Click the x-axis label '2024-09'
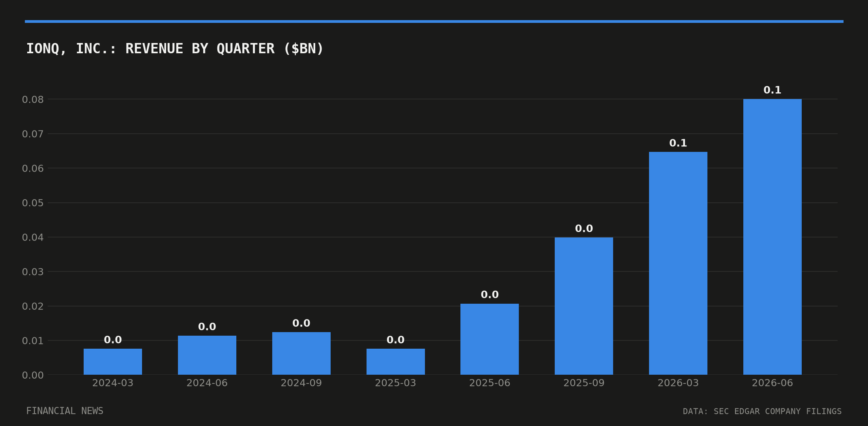Viewport: 868px width, 426px height. 301,383
